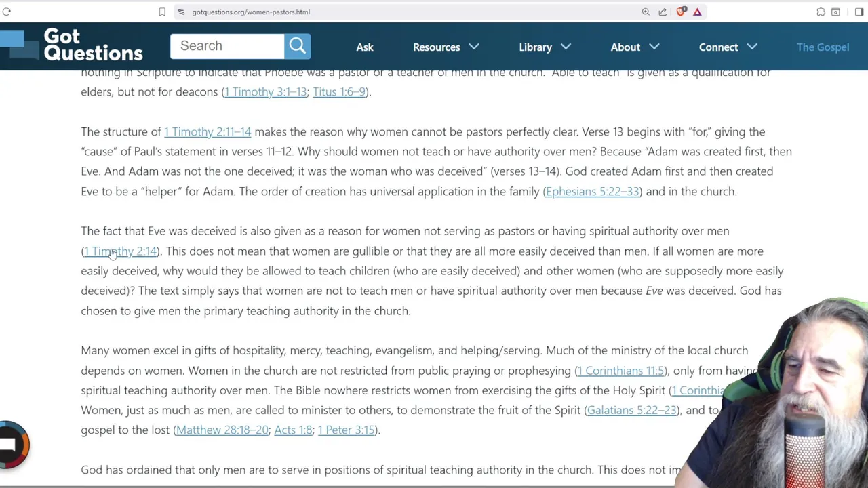This screenshot has height=488, width=868.
Task: Open the Brave Rewards triangle icon
Action: click(x=697, y=12)
